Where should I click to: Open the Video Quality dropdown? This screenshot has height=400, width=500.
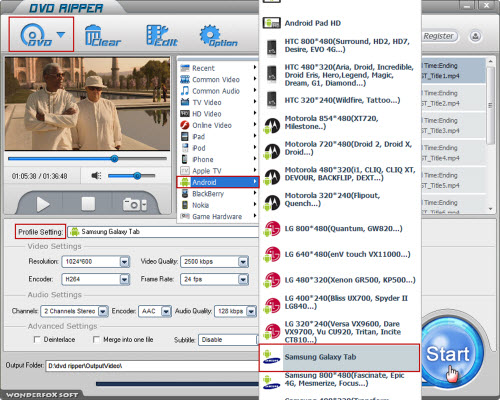[214, 262]
